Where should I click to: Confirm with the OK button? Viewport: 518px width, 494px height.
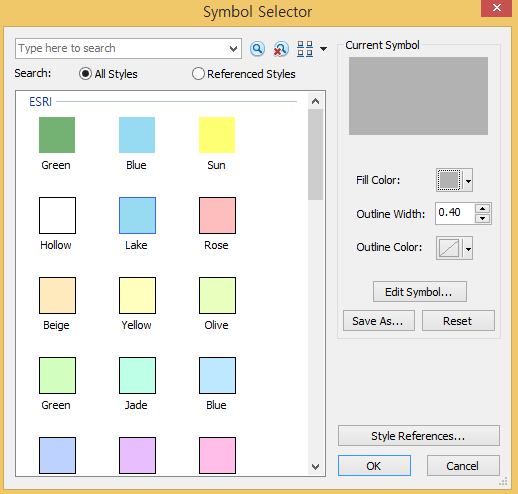[x=374, y=466]
